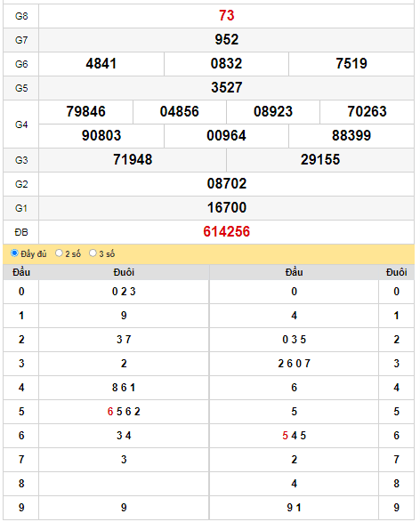Click the ĐB row label
This screenshot has width=420, height=522.
[x=21, y=232]
